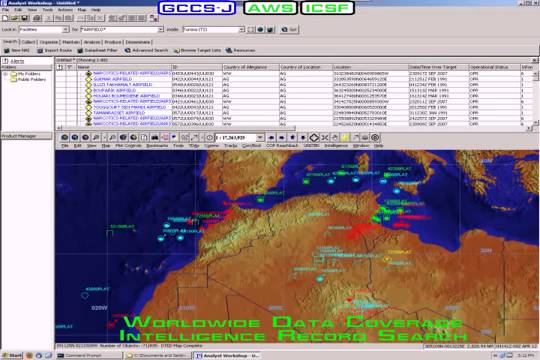Click the Cut scissors toolbar icon
Screen dimensions: 540x360
pyautogui.click(x=49, y=18)
